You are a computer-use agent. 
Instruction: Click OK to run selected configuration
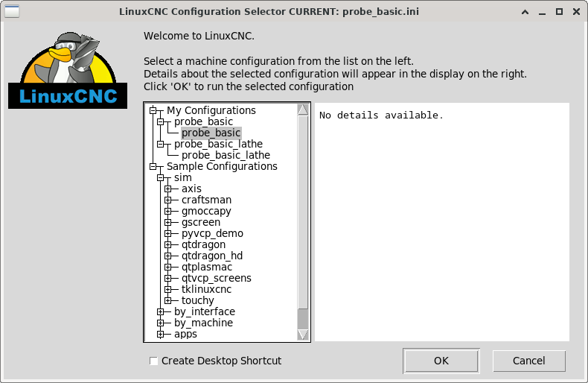(441, 361)
